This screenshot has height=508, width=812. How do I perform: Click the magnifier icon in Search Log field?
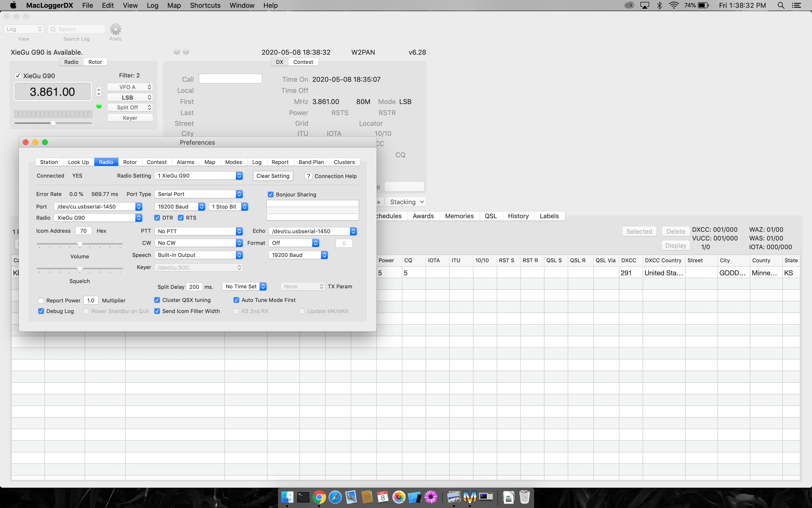pyautogui.click(x=53, y=29)
